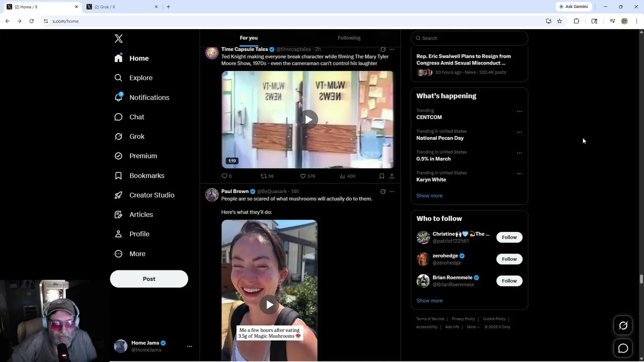Open Creator Studio
The height and width of the screenshot is (362, 644).
click(144, 195)
